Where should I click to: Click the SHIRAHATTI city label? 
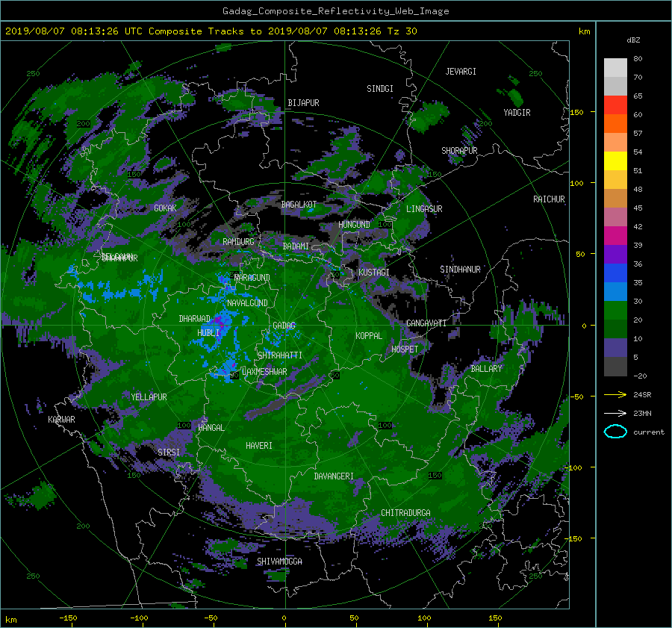click(x=280, y=355)
